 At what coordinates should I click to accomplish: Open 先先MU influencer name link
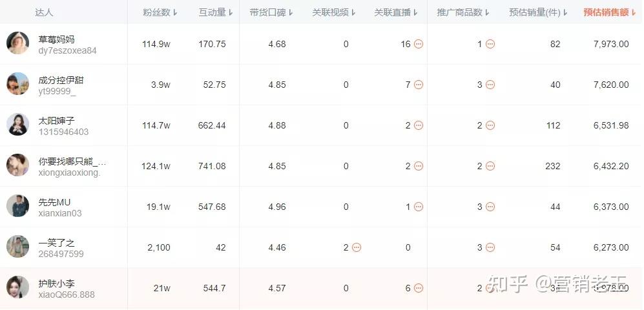coord(55,202)
